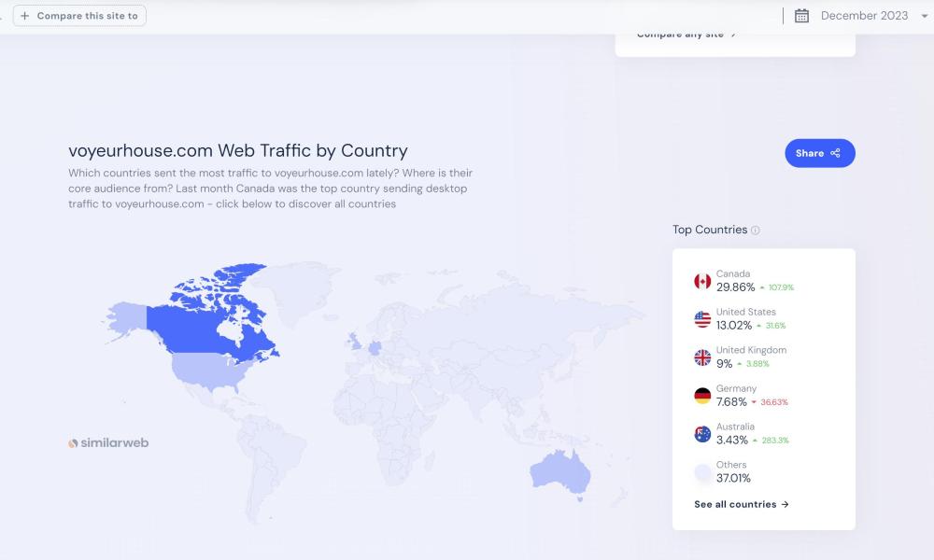Click the Canada flag icon
The width and height of the screenshot is (934, 560).
[702, 281]
